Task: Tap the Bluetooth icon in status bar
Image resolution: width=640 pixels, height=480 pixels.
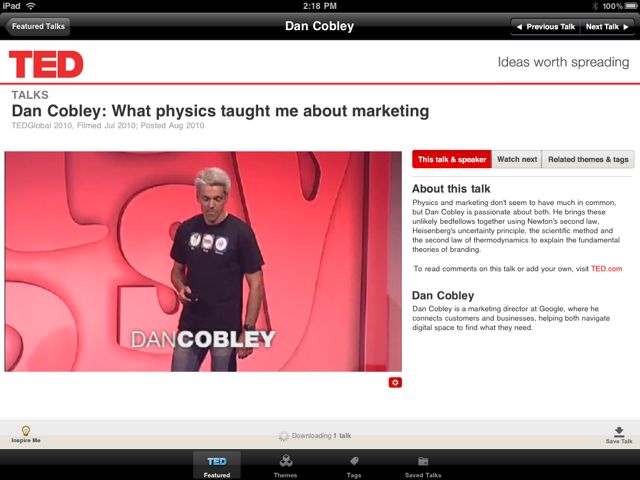Action: click(x=595, y=6)
